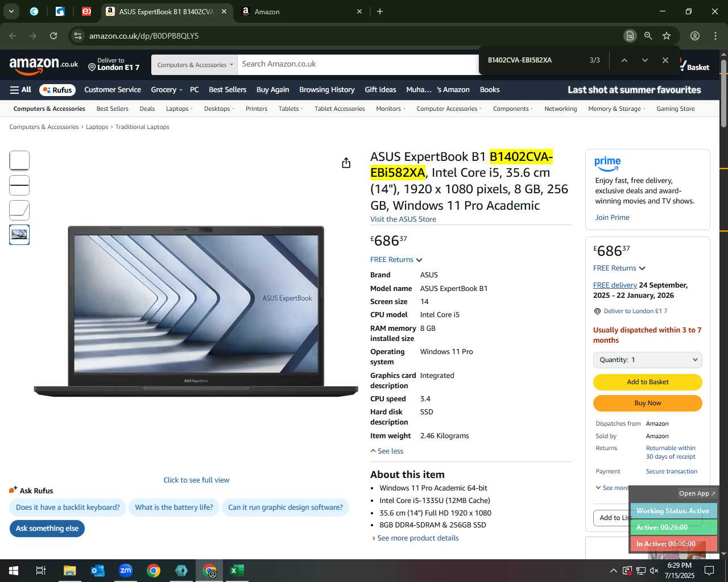Screen dimensions: 728x582
Task: Click Join Prime link
Action: [x=612, y=218]
